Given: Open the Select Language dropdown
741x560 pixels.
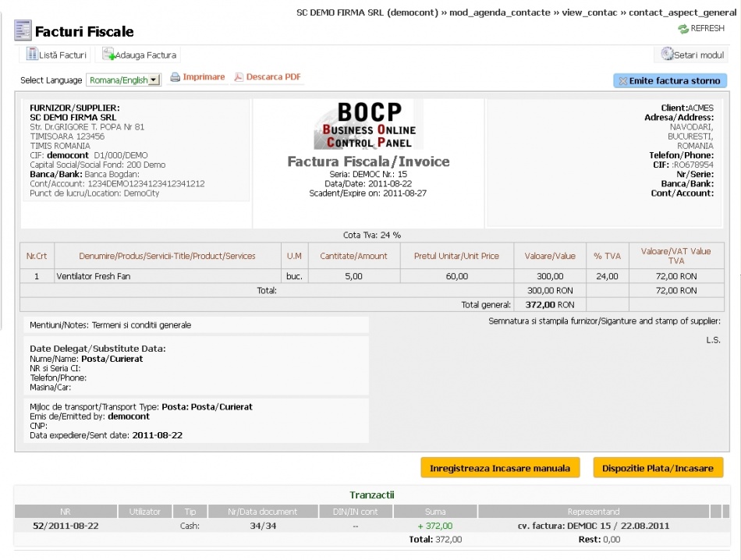Looking at the screenshot, I should pos(123,80).
